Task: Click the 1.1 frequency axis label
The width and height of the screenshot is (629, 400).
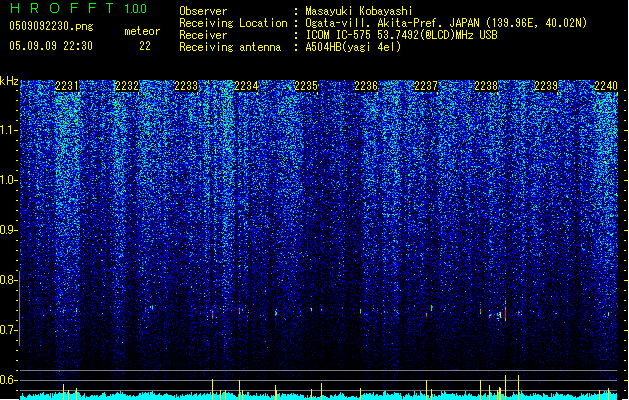Action: pyautogui.click(x=9, y=130)
